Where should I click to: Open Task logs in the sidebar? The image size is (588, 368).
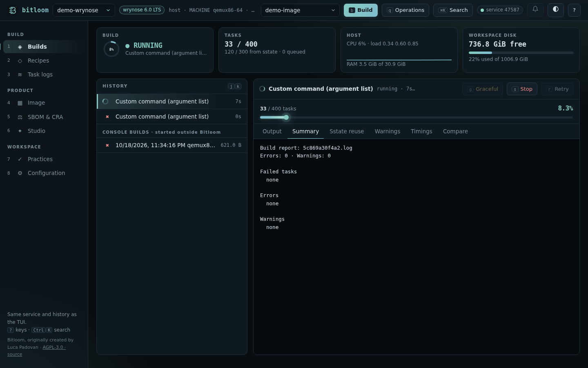point(44,74)
